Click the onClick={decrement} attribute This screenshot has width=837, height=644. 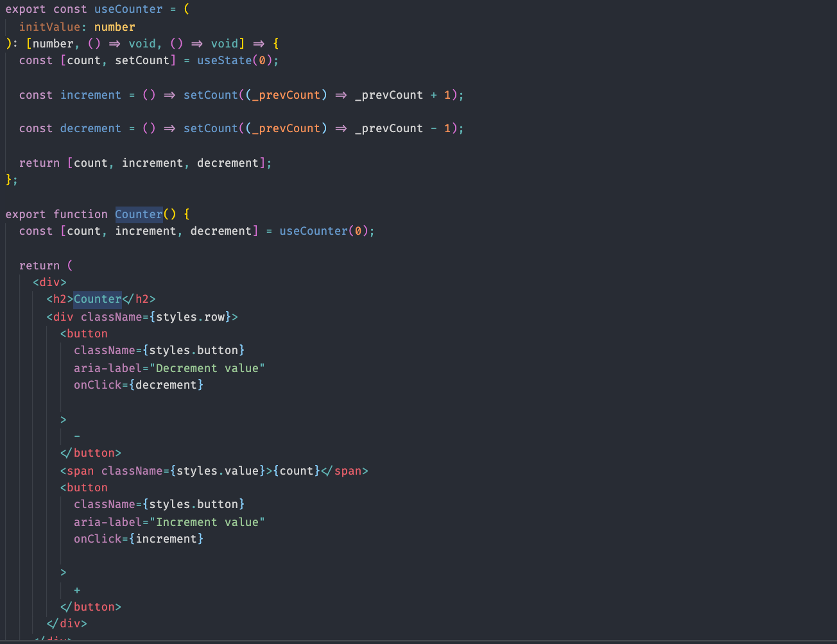click(x=138, y=384)
